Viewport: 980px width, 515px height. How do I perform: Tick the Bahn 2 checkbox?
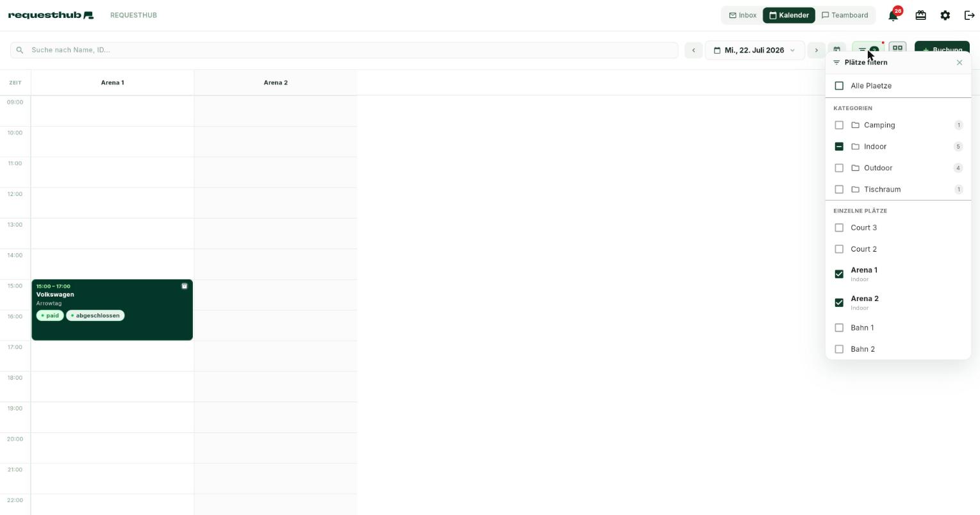pyautogui.click(x=839, y=350)
